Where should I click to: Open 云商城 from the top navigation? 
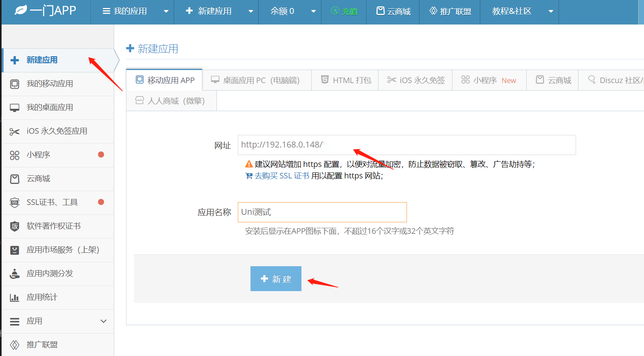click(393, 11)
